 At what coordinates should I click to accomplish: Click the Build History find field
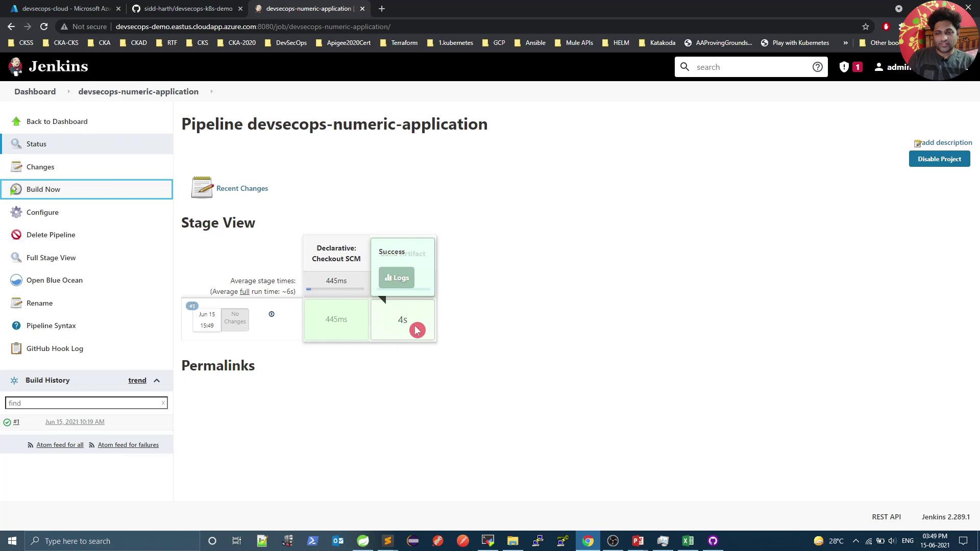pyautogui.click(x=83, y=403)
